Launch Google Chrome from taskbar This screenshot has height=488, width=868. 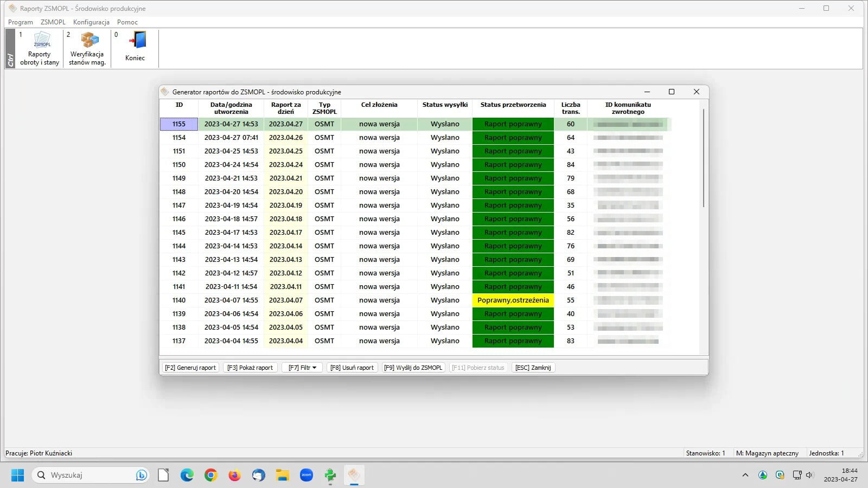coord(211,476)
